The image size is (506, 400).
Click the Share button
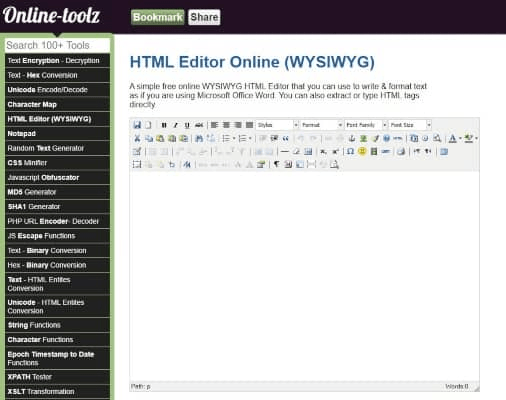(204, 17)
